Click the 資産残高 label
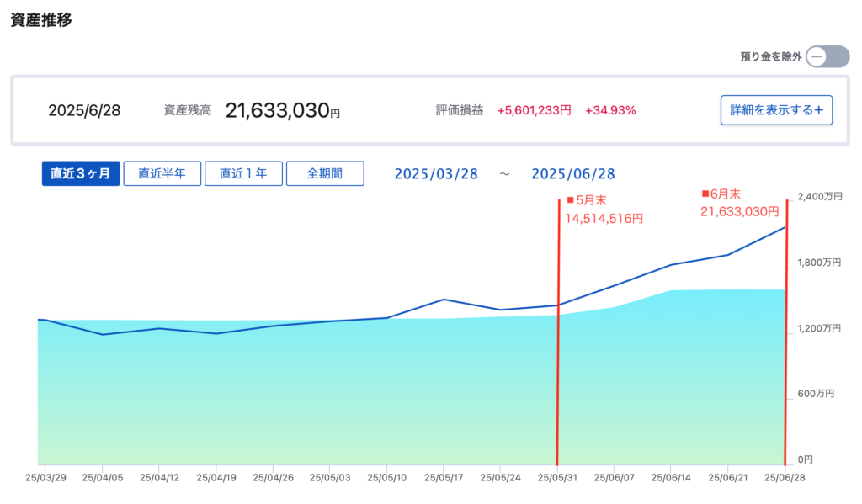This screenshot has width=862, height=504. [x=188, y=110]
